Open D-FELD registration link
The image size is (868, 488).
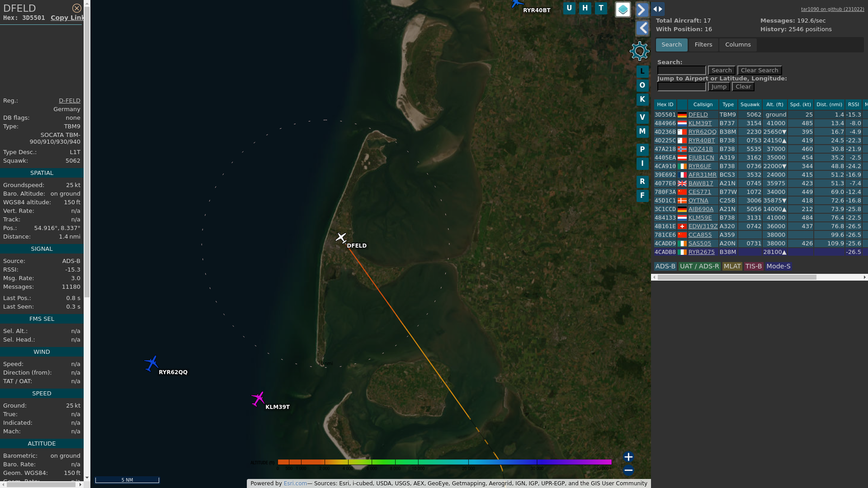70,101
